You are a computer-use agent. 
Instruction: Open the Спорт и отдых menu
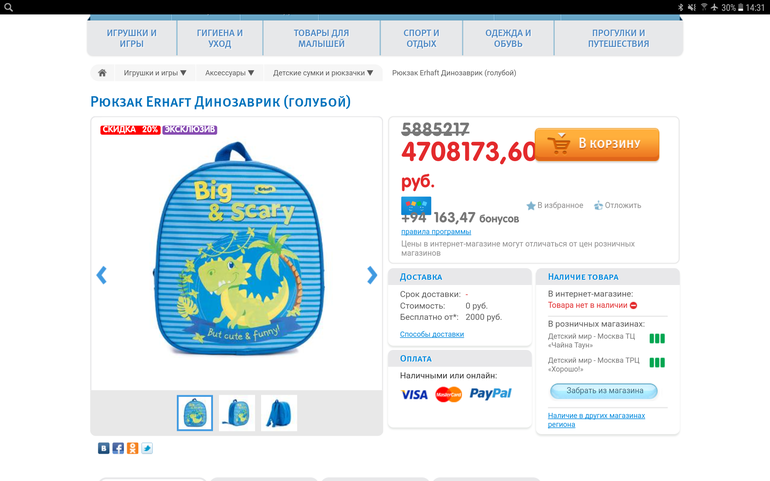pos(421,38)
